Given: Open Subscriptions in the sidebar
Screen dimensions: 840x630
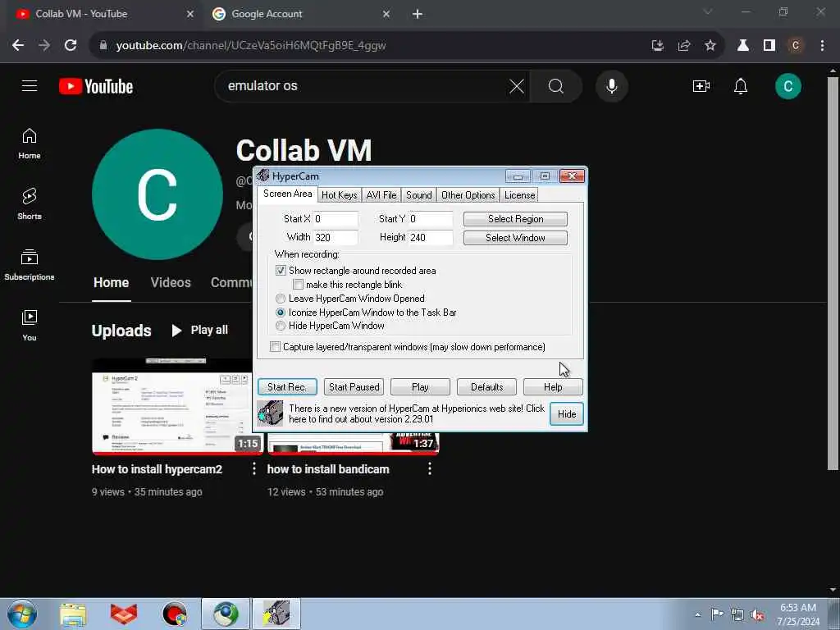Looking at the screenshot, I should tap(30, 265).
